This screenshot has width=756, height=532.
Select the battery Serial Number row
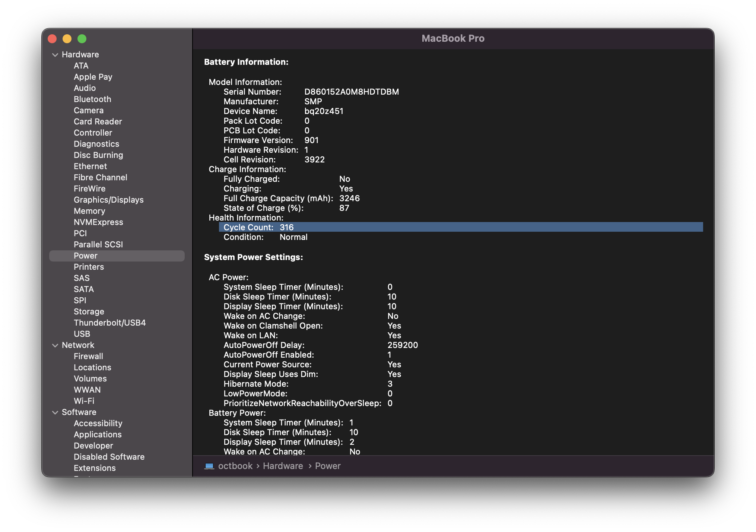(311, 92)
